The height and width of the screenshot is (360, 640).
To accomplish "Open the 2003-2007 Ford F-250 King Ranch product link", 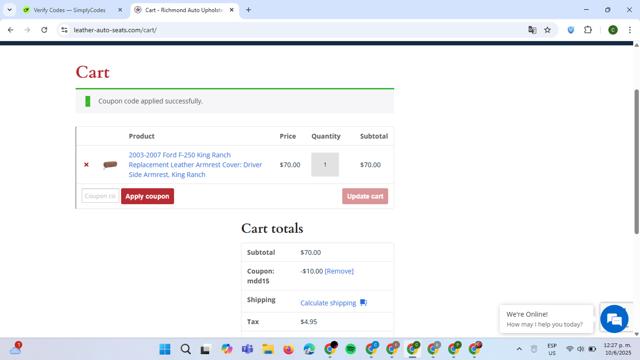I will click(195, 164).
